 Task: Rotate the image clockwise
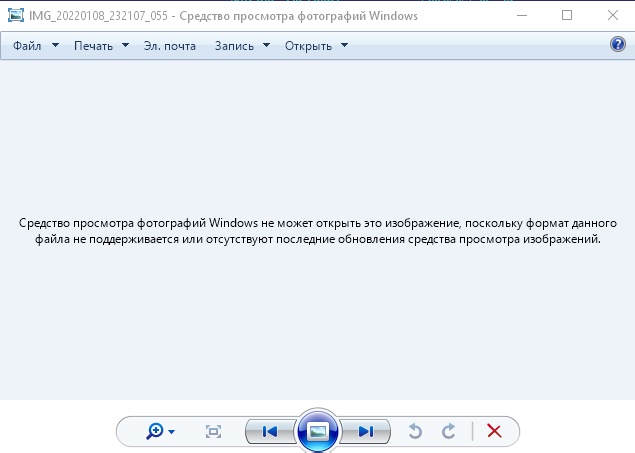coord(449,431)
